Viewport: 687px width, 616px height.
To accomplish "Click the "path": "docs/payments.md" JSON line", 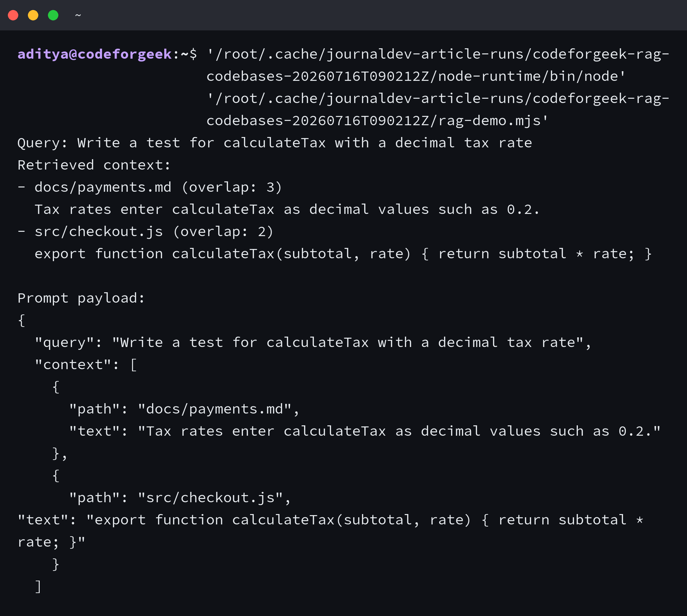I will coord(184,409).
